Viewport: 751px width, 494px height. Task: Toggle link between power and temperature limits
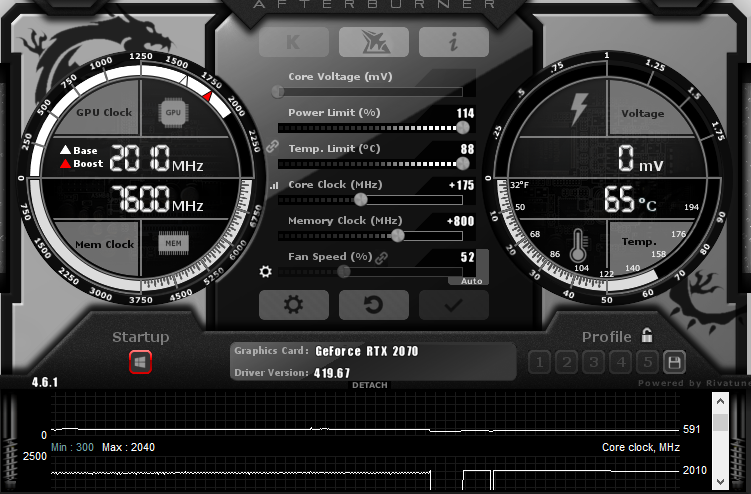272,146
